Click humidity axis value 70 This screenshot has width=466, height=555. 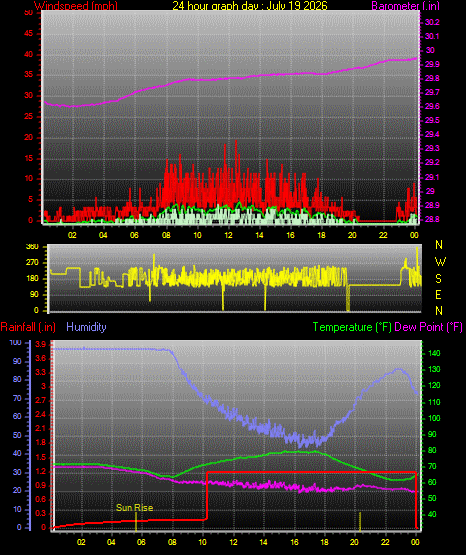click(17, 398)
